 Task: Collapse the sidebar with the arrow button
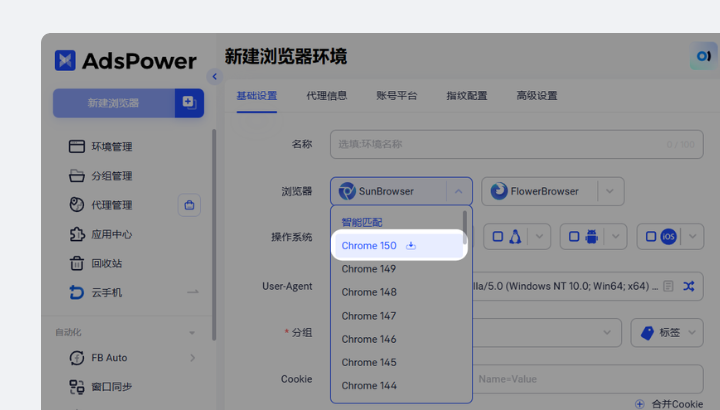[x=214, y=77]
